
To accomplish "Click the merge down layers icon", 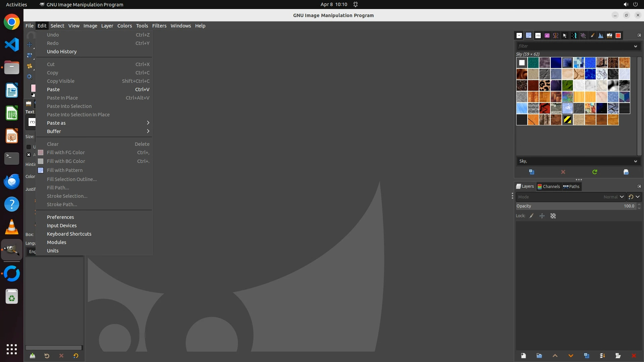I will click(602, 356).
